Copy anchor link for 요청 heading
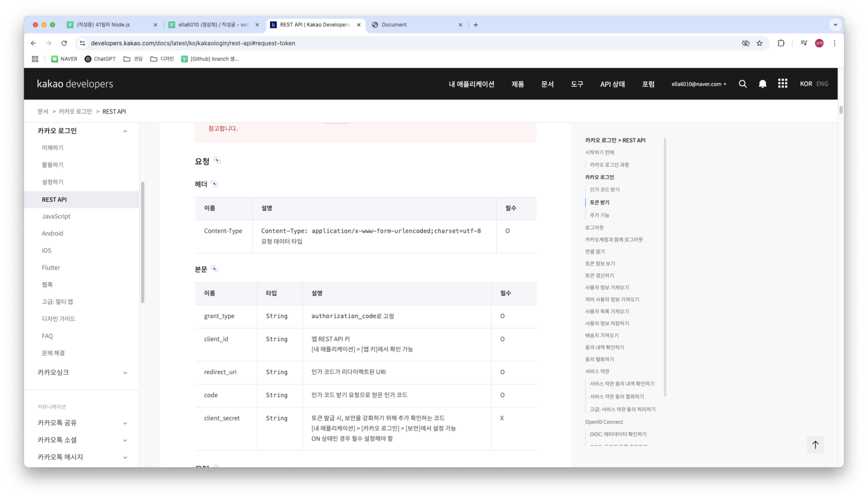This screenshot has height=499, width=868. 217,160
